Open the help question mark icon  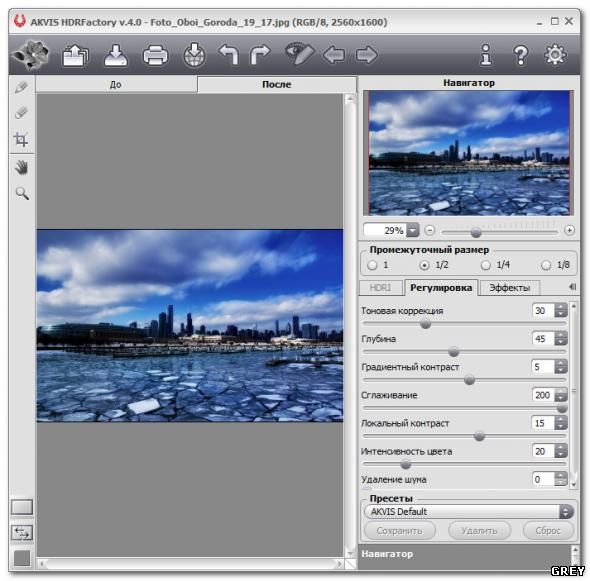point(521,55)
